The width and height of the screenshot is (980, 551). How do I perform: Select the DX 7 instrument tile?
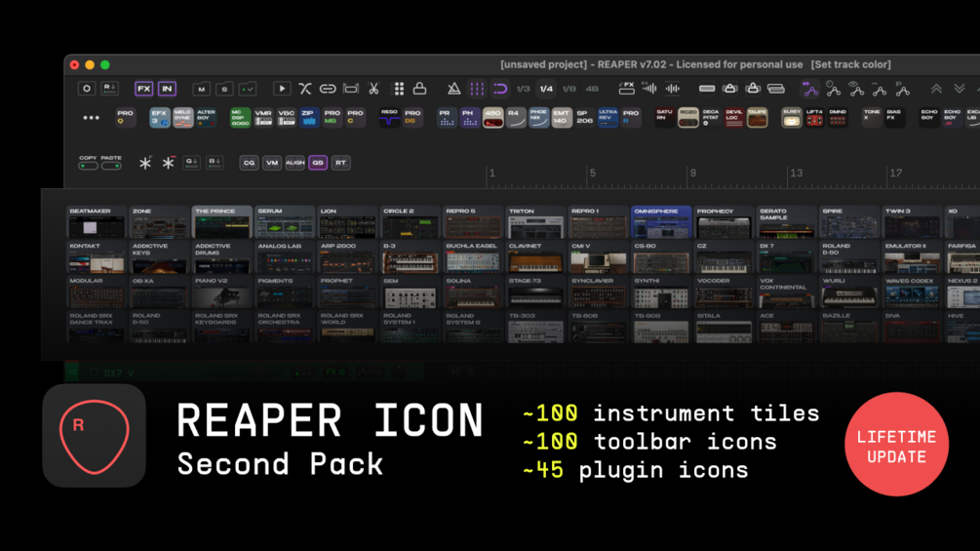(786, 256)
